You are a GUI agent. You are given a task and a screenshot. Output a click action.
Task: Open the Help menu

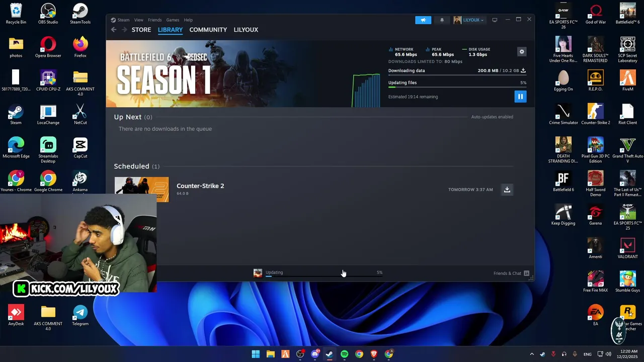[188, 20]
